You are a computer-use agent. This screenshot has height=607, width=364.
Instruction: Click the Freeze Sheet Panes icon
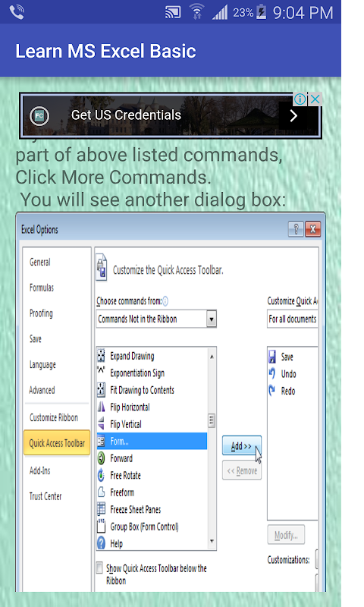pos(101,509)
